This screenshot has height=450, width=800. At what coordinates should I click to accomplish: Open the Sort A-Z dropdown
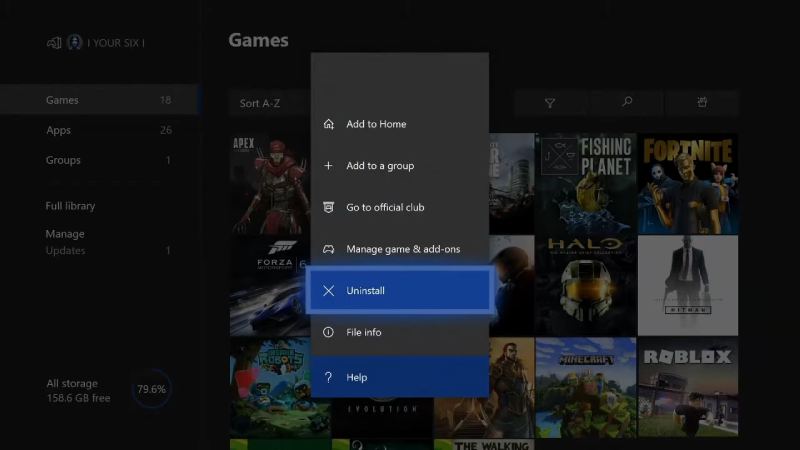[269, 104]
